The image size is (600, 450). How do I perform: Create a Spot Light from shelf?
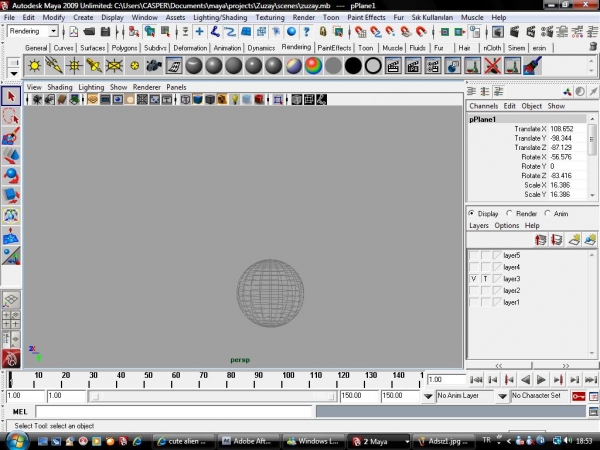coord(94,66)
